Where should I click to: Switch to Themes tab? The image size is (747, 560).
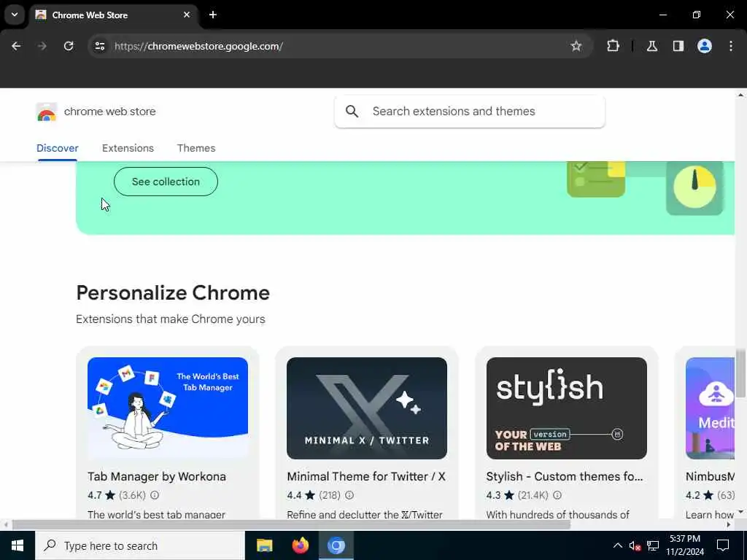[196, 148]
